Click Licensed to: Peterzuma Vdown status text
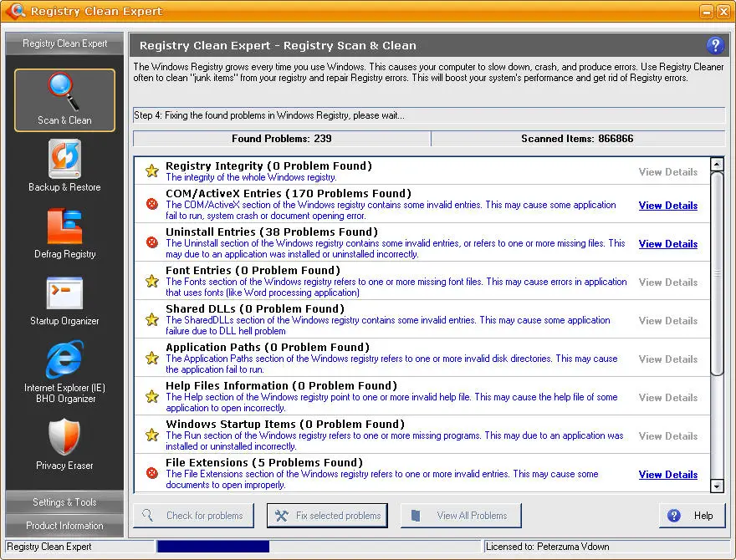Image resolution: width=736 pixels, height=560 pixels. pyautogui.click(x=547, y=547)
